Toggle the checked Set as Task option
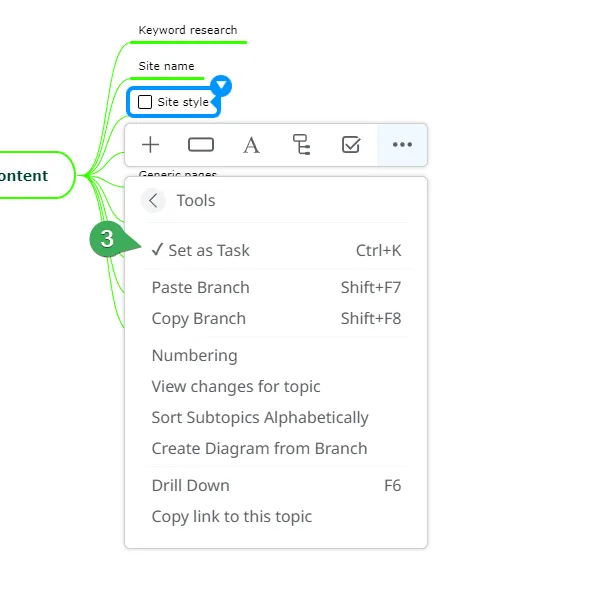596x592 pixels. (276, 251)
